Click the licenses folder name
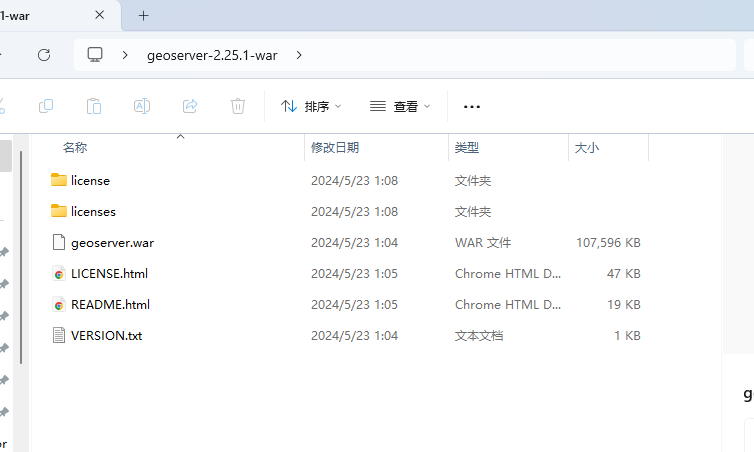The width and height of the screenshot is (754, 452). 93,212
